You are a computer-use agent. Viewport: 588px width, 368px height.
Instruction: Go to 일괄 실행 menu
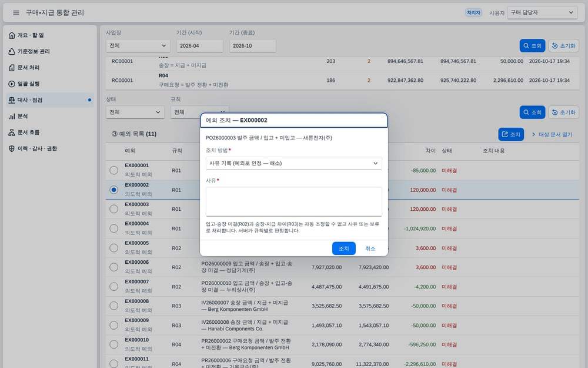(49, 84)
